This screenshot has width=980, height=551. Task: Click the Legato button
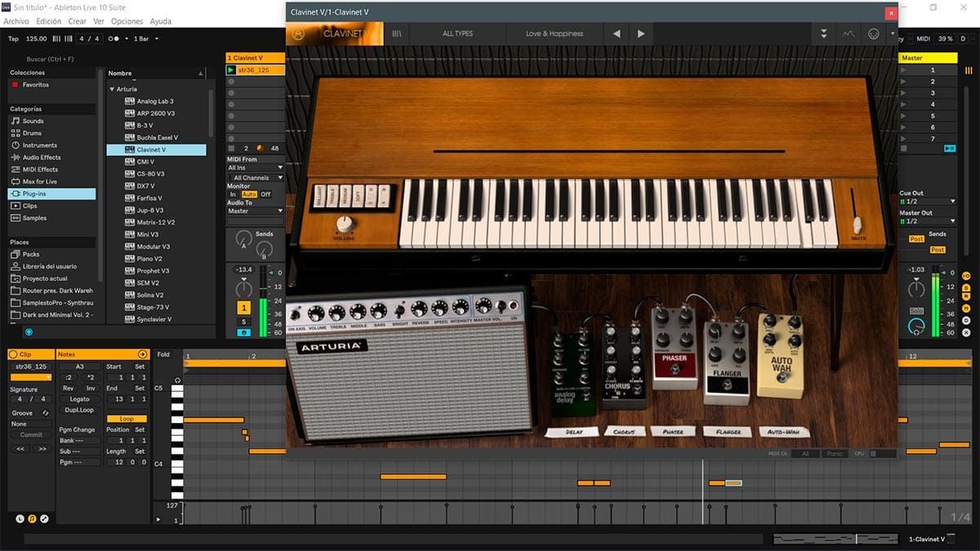point(79,399)
